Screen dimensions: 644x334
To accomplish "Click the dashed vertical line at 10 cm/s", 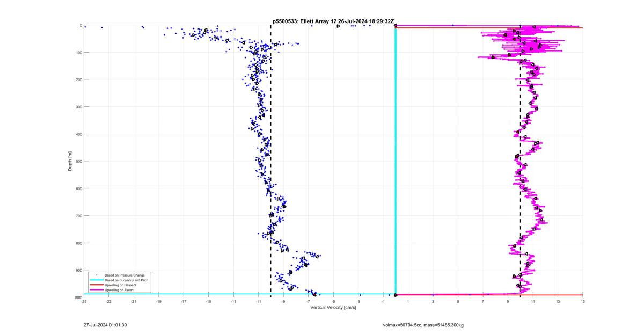I will pos(521,161).
